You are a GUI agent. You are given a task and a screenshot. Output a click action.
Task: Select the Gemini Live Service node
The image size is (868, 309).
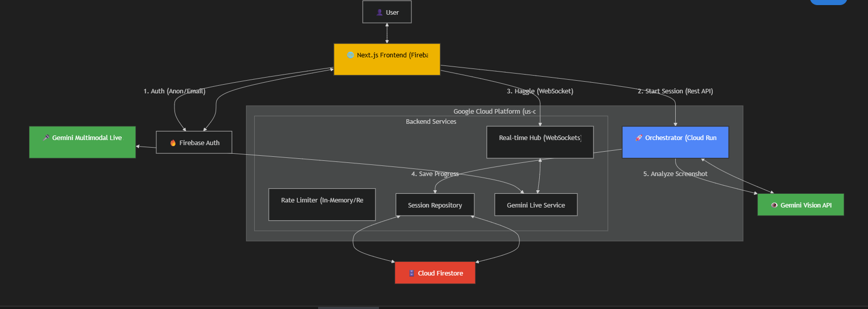(x=536, y=204)
